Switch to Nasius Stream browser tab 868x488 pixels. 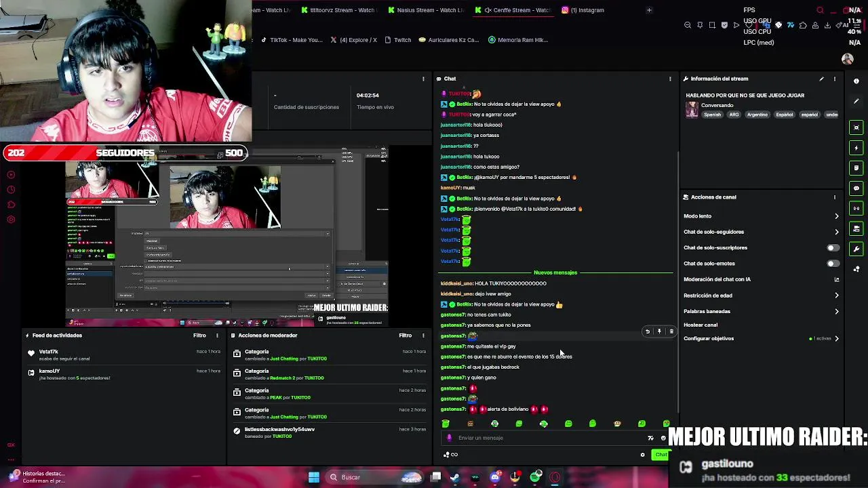(426, 10)
